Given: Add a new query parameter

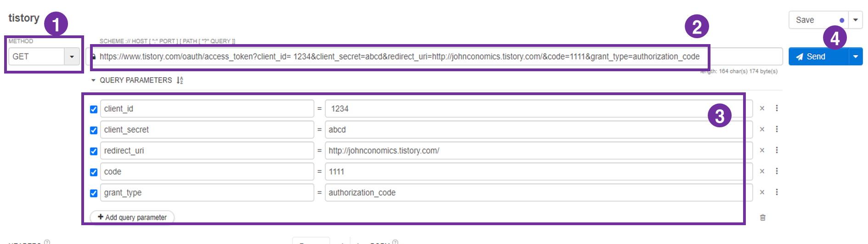Looking at the screenshot, I should pos(132,217).
